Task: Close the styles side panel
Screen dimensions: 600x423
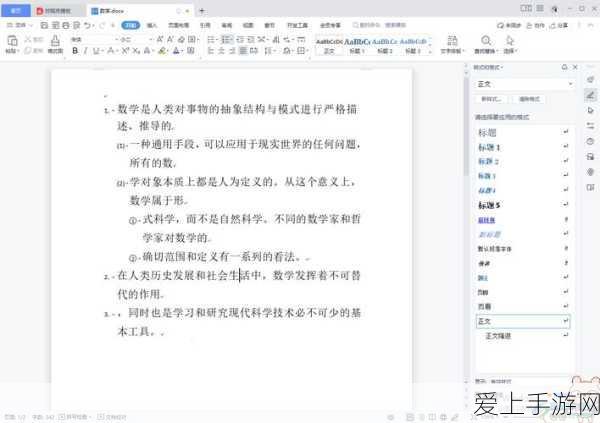Action: (575, 67)
